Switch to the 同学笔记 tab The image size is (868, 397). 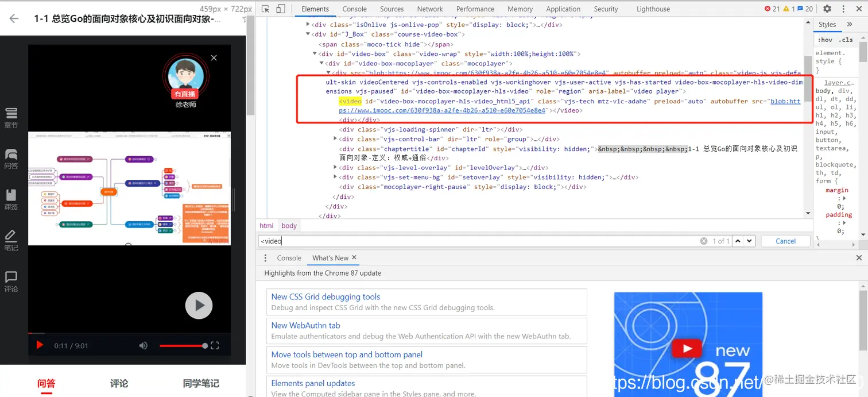[x=201, y=383]
